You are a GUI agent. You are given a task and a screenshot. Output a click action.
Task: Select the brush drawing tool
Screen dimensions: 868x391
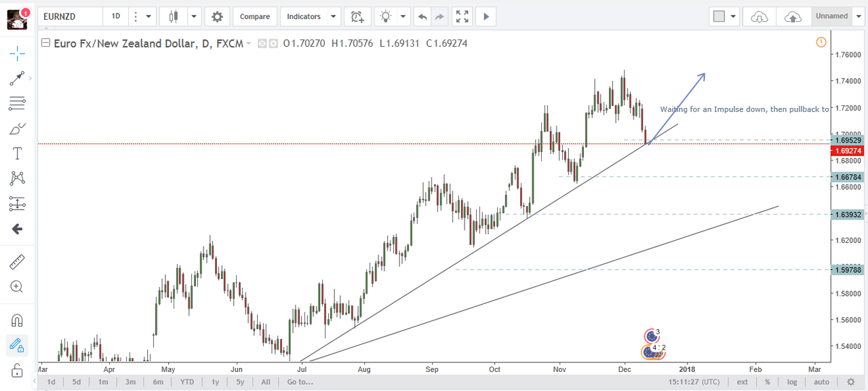pos(17,128)
